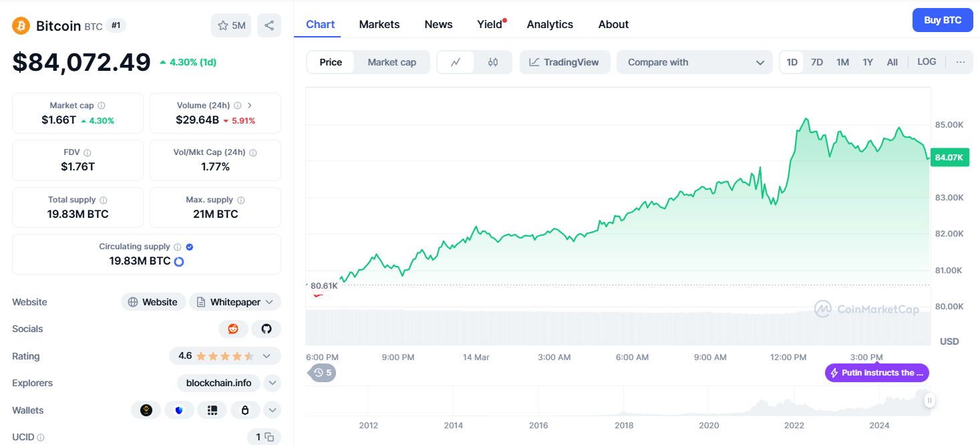This screenshot has width=980, height=445.
Task: Click the Circulating supply info icon
Action: pos(177,247)
